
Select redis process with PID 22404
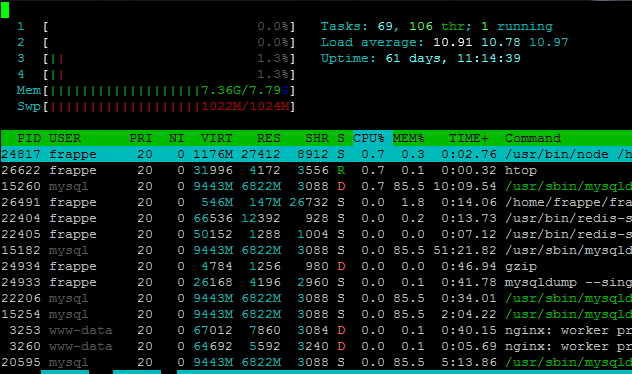[316, 218]
